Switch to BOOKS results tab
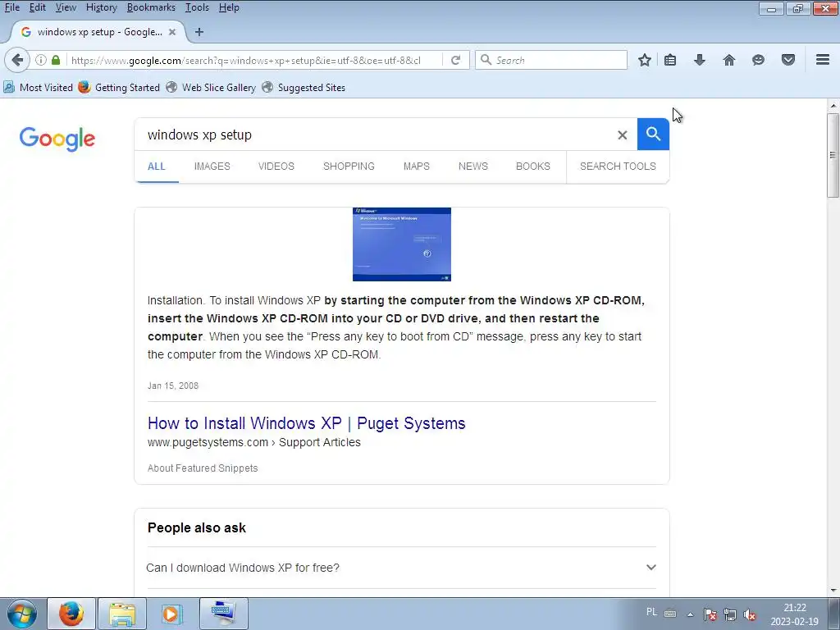 [x=533, y=166]
